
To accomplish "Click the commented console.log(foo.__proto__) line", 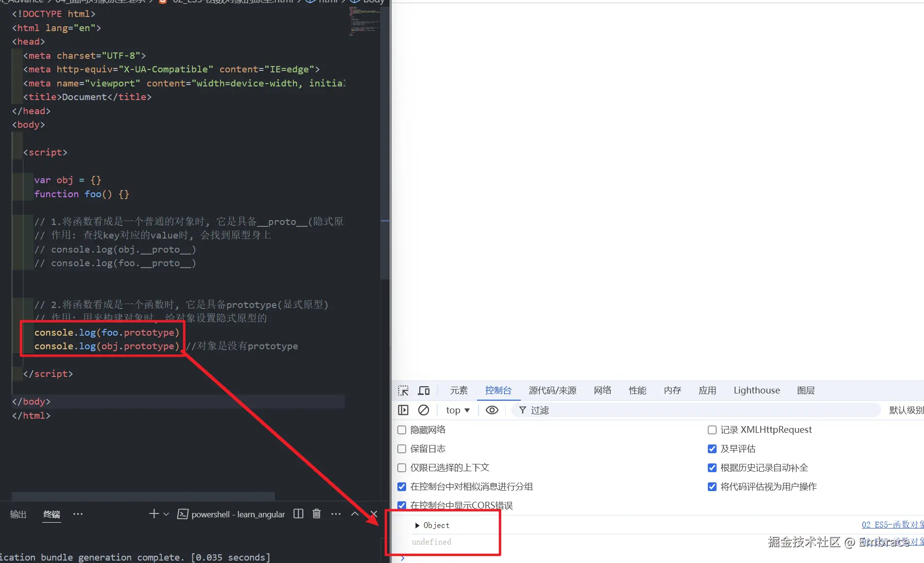I will [x=115, y=263].
